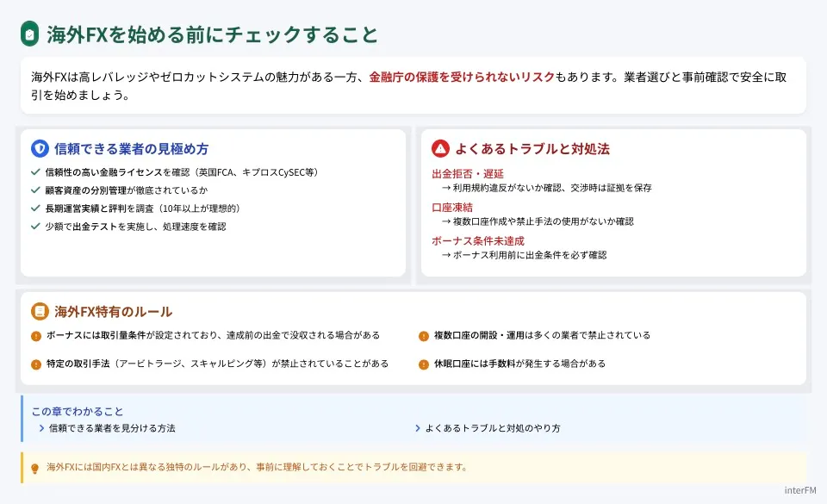This screenshot has width=827, height=504.
Task: Click the orange alert icon beside 特定の取引手法
Action: coord(36,364)
